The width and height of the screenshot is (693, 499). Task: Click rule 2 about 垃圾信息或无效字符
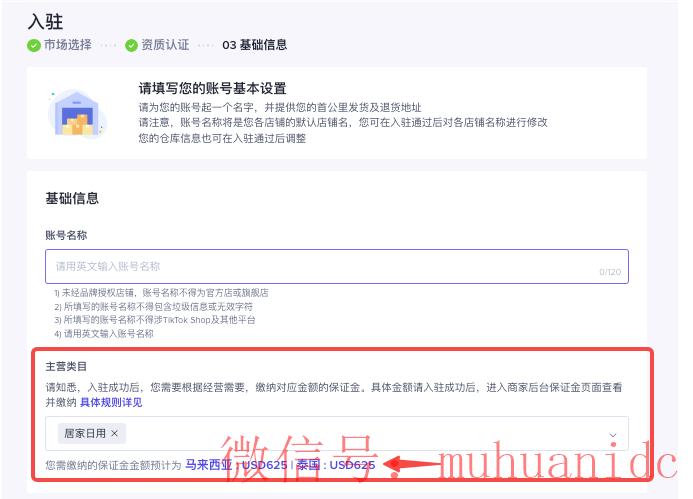[x=153, y=306]
